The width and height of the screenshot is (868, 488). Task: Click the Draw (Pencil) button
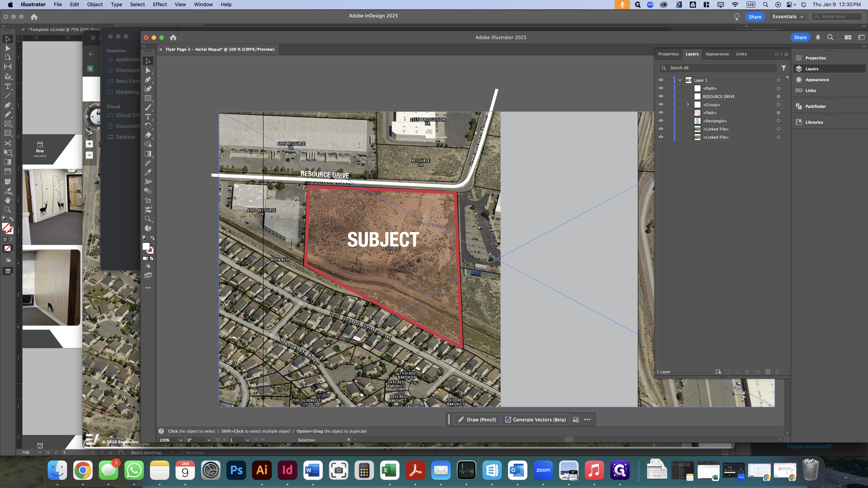pos(477,419)
